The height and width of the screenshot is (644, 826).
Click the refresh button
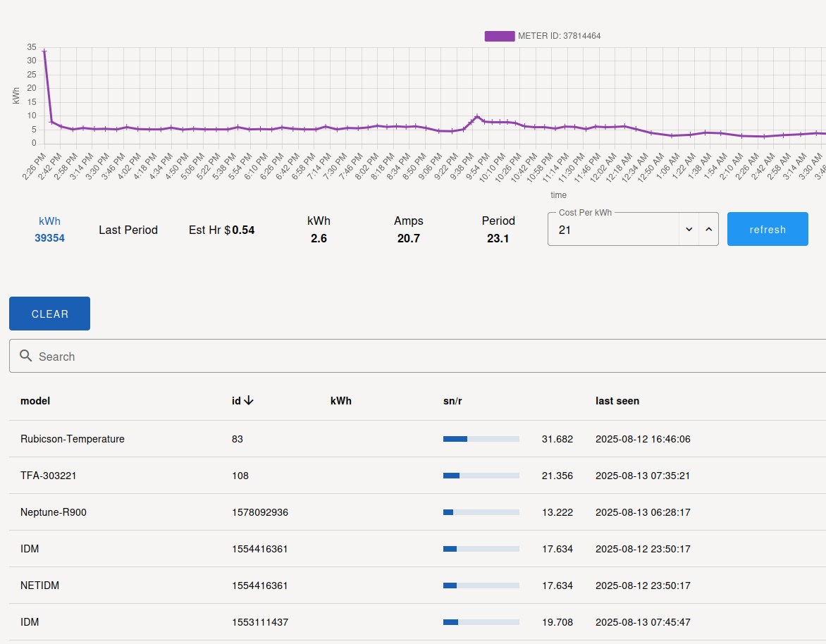pos(768,229)
